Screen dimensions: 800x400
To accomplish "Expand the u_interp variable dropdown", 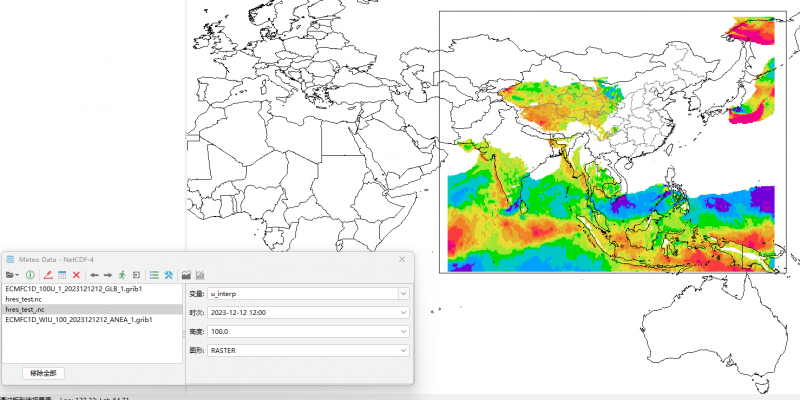I will pyautogui.click(x=403, y=293).
